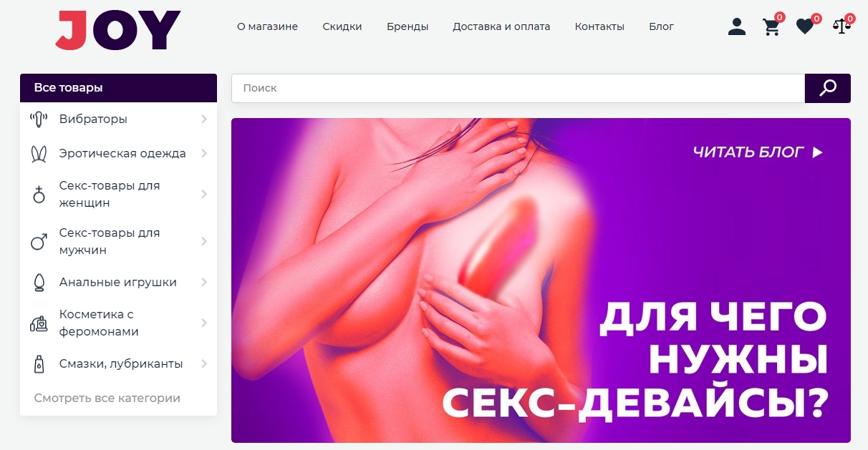Click the Вибраторы category icon
Screen dimensions: 868x450
(x=39, y=119)
